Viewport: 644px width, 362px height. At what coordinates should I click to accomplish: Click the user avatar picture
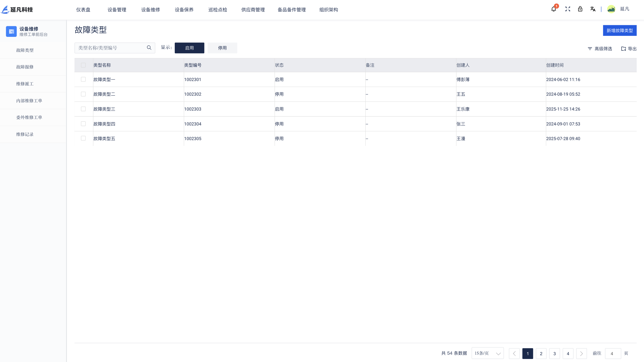pos(611,9)
